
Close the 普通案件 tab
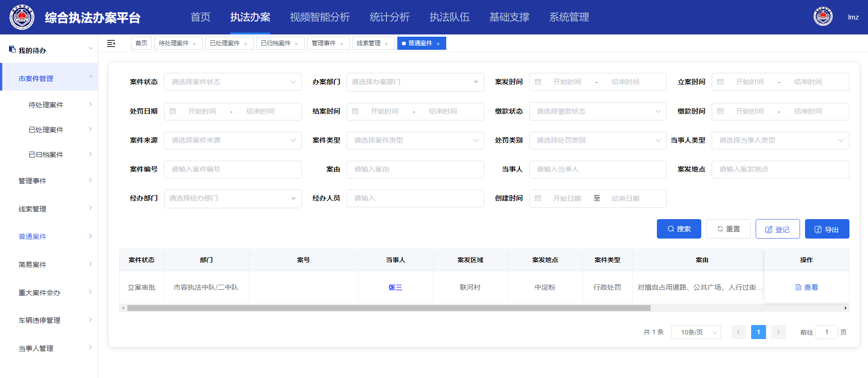pos(438,44)
